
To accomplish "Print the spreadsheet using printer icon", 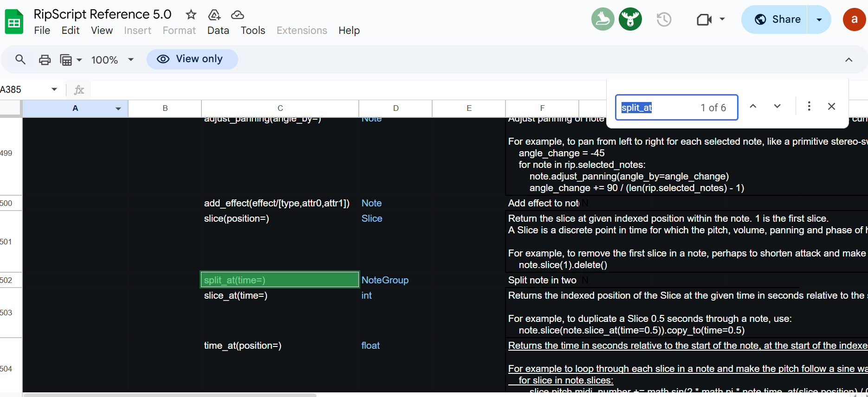I will coord(45,60).
